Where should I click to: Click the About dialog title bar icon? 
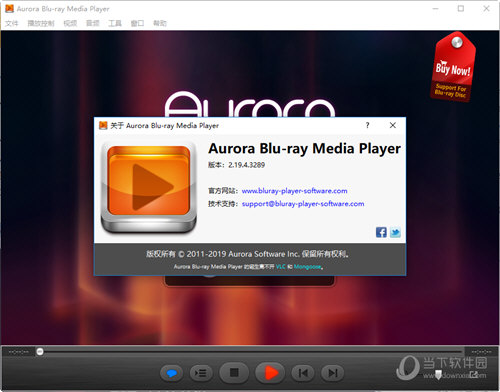103,125
